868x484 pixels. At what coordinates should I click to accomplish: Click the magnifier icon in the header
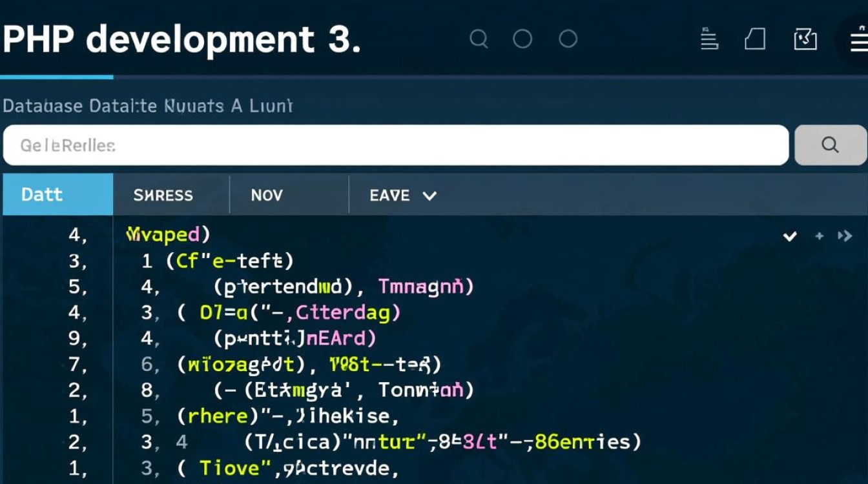point(479,39)
